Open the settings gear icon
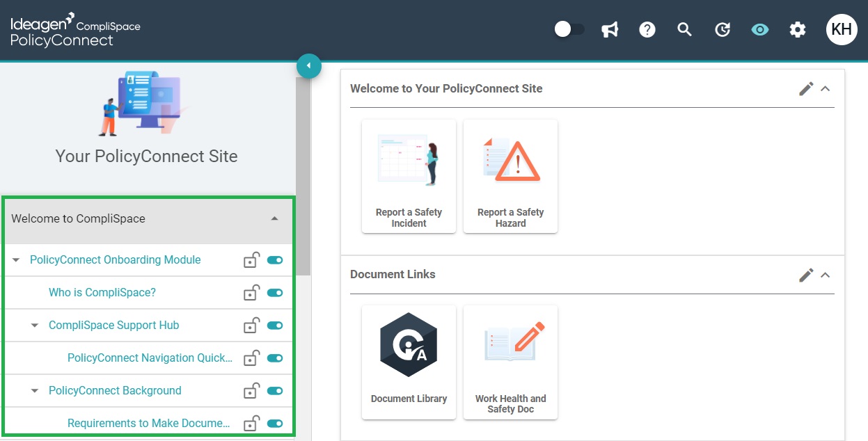Screen dimensions: 868x441 tap(798, 29)
